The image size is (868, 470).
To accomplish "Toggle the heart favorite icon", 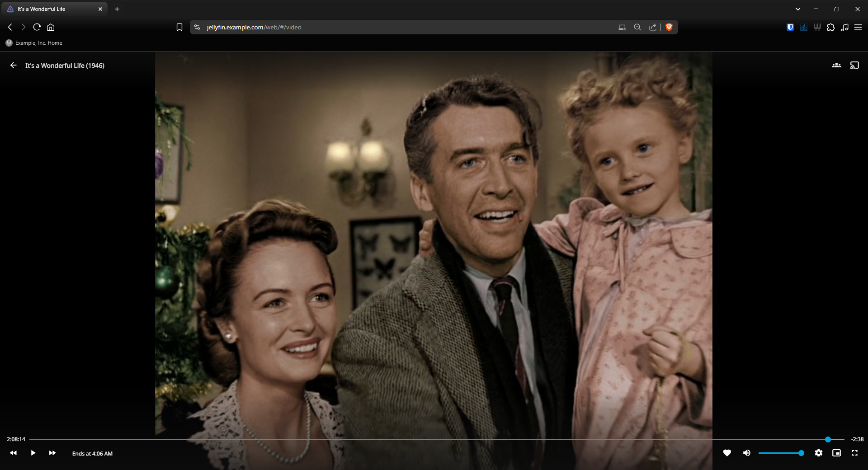I will pos(727,453).
